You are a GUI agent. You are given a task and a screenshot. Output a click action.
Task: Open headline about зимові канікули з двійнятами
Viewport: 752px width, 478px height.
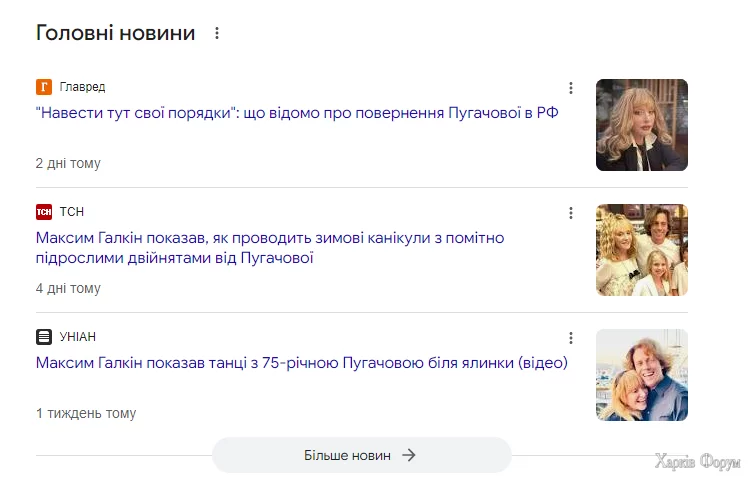[270, 248]
